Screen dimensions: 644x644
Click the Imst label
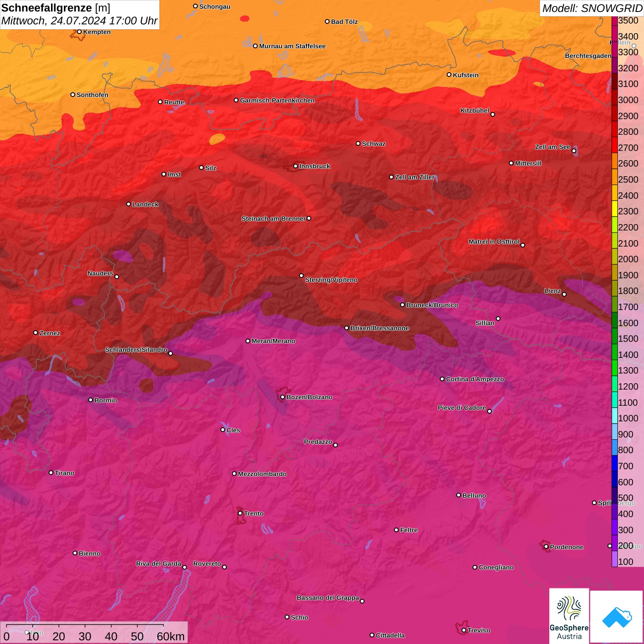tap(174, 174)
